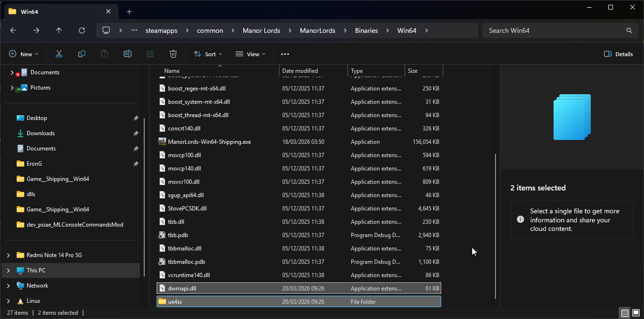Open the Sort dropdown menu

pyautogui.click(x=208, y=54)
